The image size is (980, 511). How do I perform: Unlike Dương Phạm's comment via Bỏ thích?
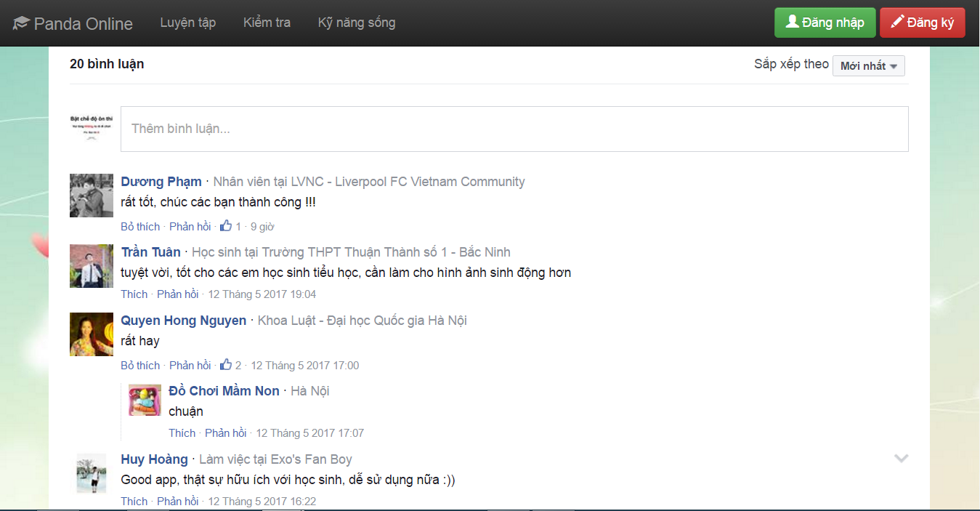pyautogui.click(x=140, y=227)
